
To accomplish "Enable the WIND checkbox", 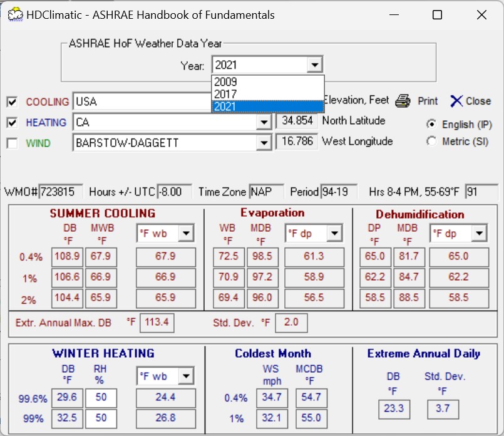I will pyautogui.click(x=13, y=143).
